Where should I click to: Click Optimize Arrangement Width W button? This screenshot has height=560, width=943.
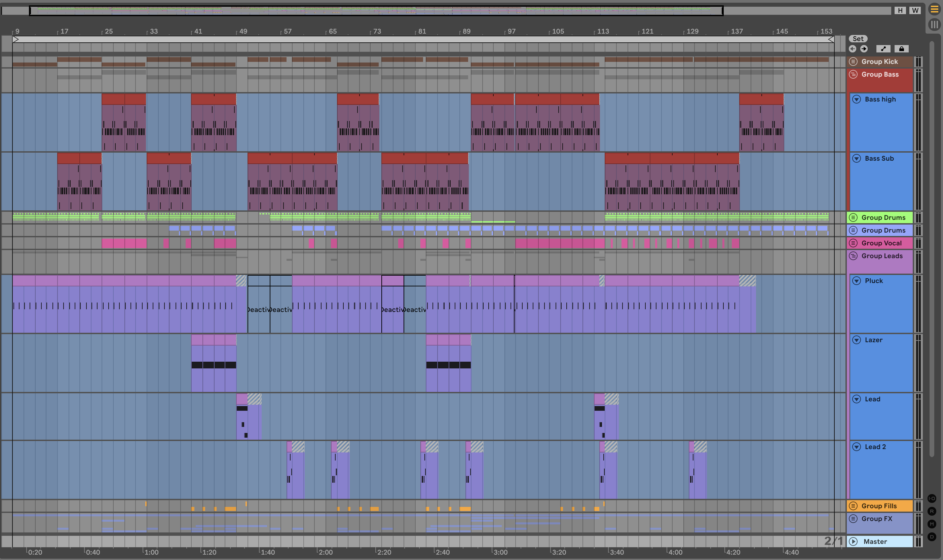[x=915, y=10]
